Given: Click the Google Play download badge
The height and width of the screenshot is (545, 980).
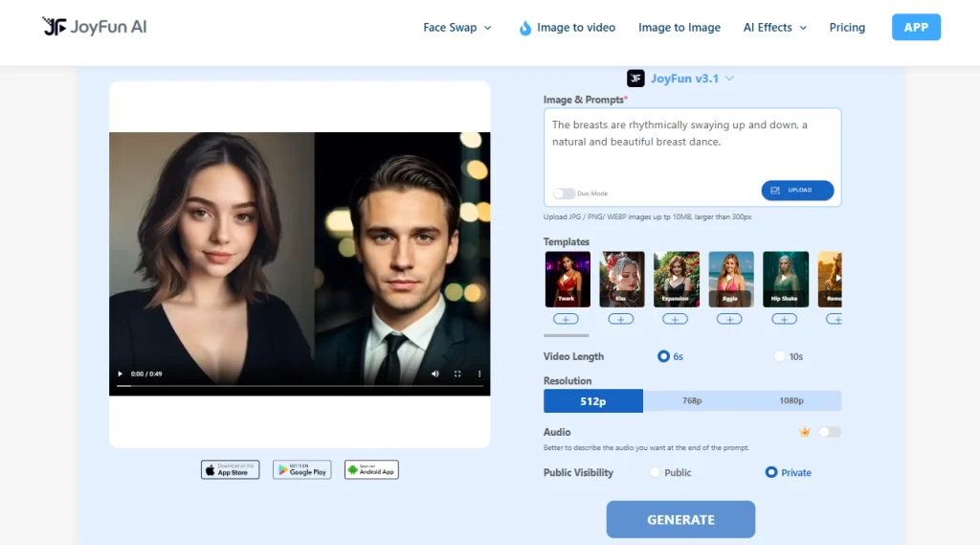Looking at the screenshot, I should 301,469.
